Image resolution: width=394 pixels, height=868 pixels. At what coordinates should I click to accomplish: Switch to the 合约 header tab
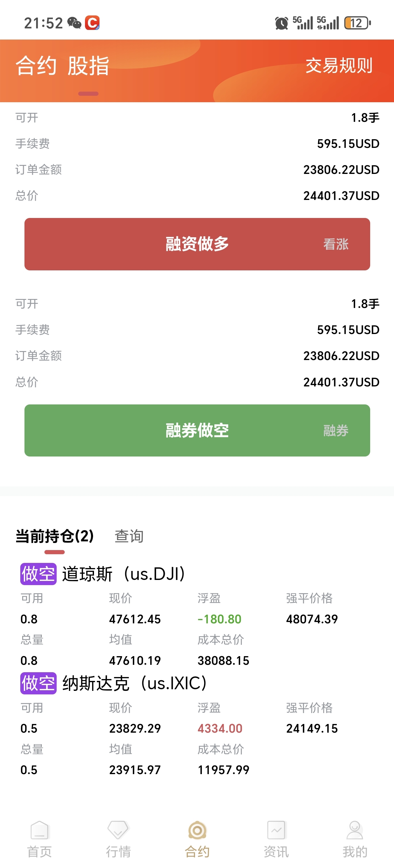click(36, 65)
